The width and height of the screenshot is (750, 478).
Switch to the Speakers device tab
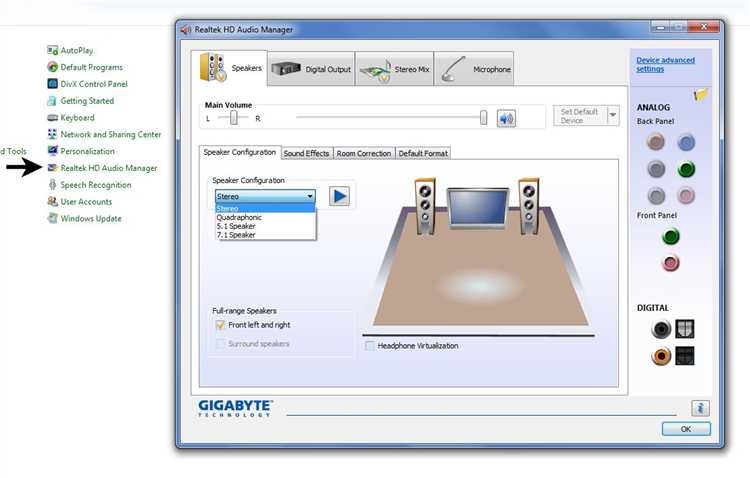(x=229, y=68)
